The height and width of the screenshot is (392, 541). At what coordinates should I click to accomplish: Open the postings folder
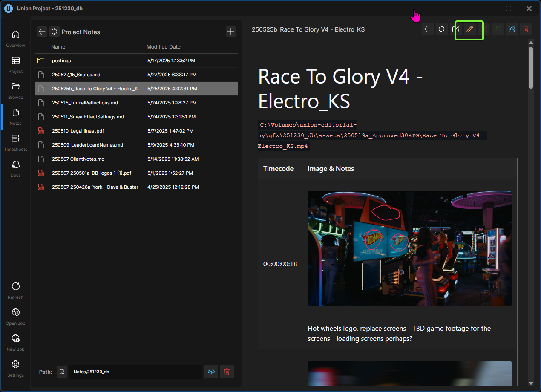[136, 61]
